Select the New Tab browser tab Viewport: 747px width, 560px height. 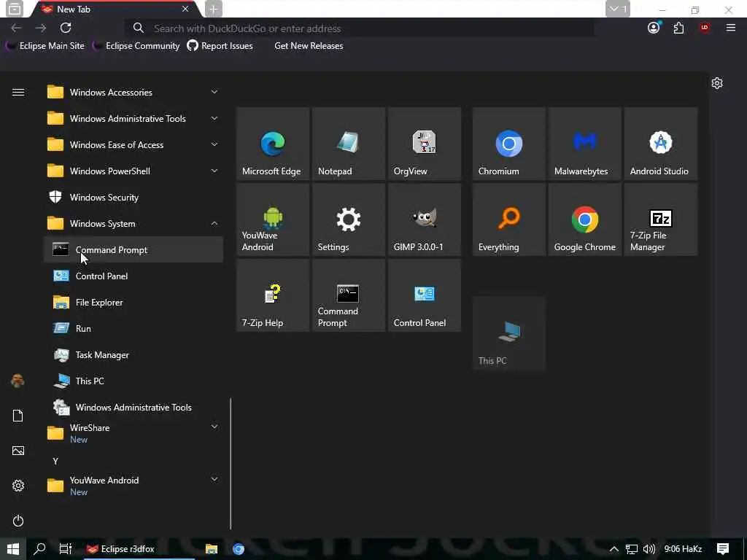(x=115, y=9)
